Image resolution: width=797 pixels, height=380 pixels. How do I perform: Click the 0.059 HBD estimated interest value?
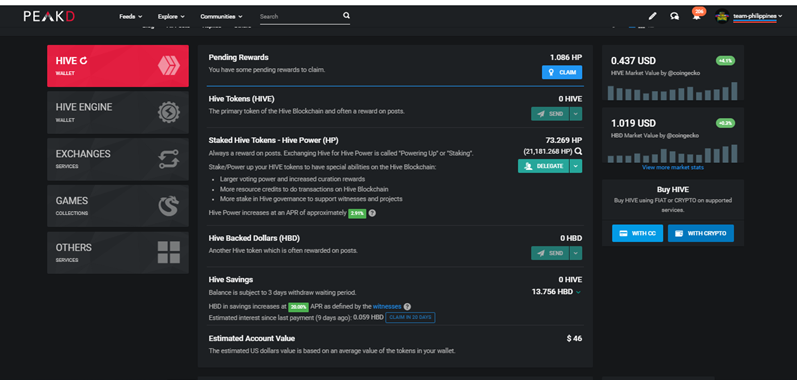point(368,318)
